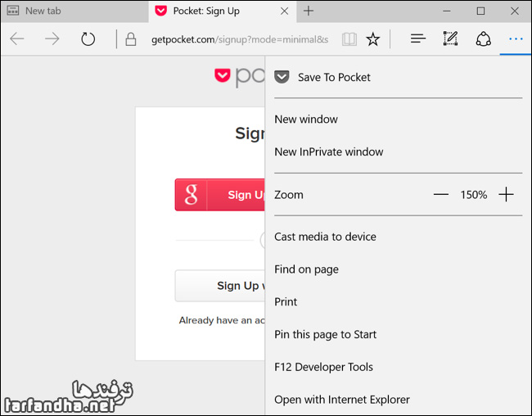Open F12 Developer Tools
The height and width of the screenshot is (416, 532).
[398, 367]
